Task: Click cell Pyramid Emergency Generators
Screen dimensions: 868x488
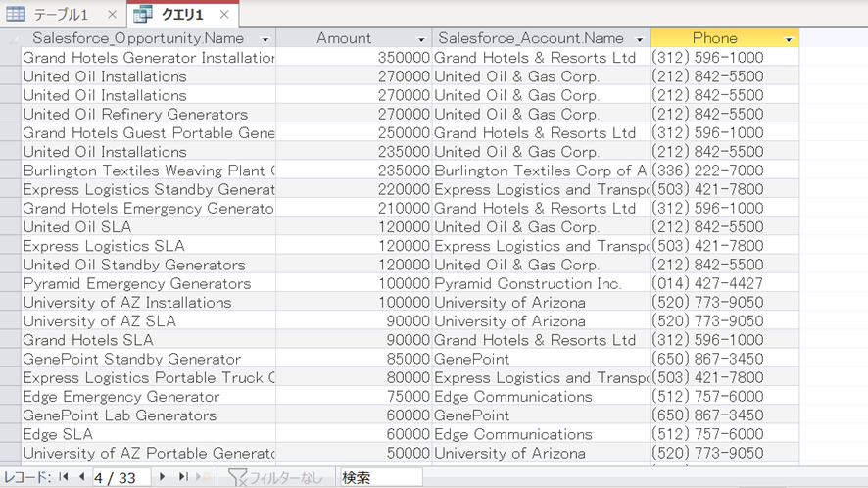Action: click(148, 283)
